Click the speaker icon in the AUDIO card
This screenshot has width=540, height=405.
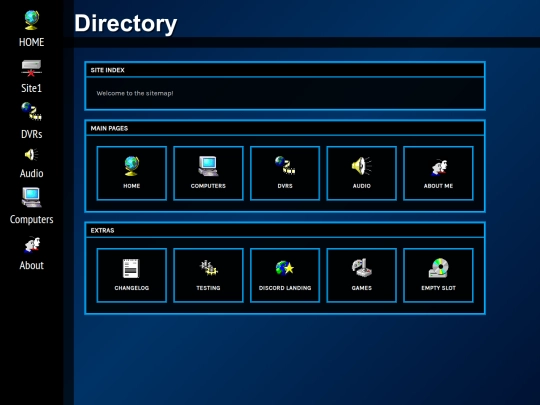tap(362, 166)
